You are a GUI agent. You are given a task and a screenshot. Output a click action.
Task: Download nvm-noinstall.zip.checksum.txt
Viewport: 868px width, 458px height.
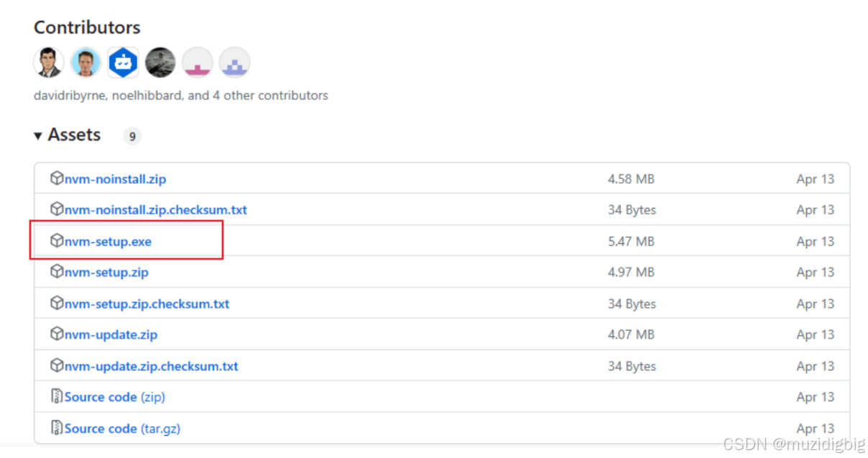pyautogui.click(x=156, y=210)
